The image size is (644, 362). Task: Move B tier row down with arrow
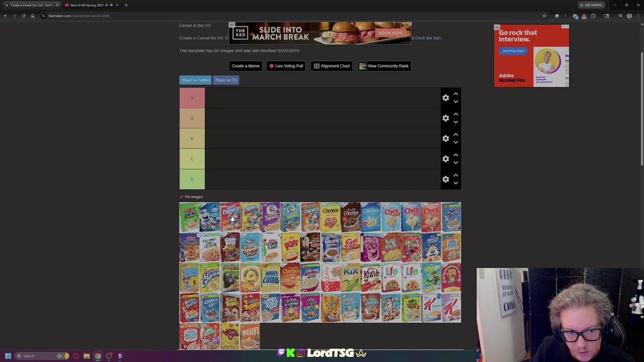tap(456, 143)
